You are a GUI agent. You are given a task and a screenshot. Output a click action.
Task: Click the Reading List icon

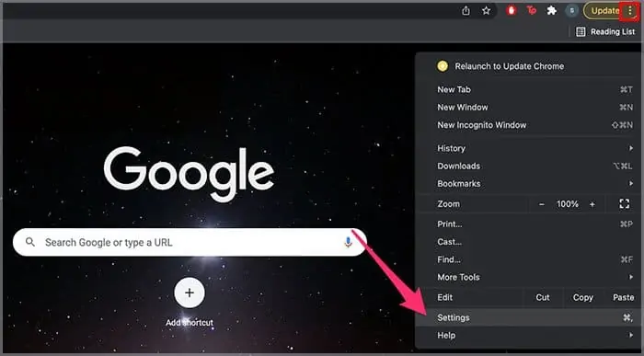point(581,31)
